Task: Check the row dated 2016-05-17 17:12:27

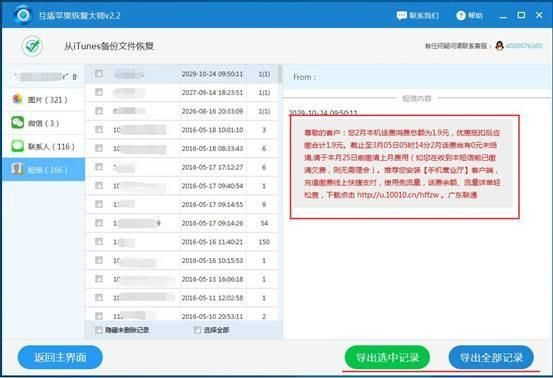Action: point(99,166)
